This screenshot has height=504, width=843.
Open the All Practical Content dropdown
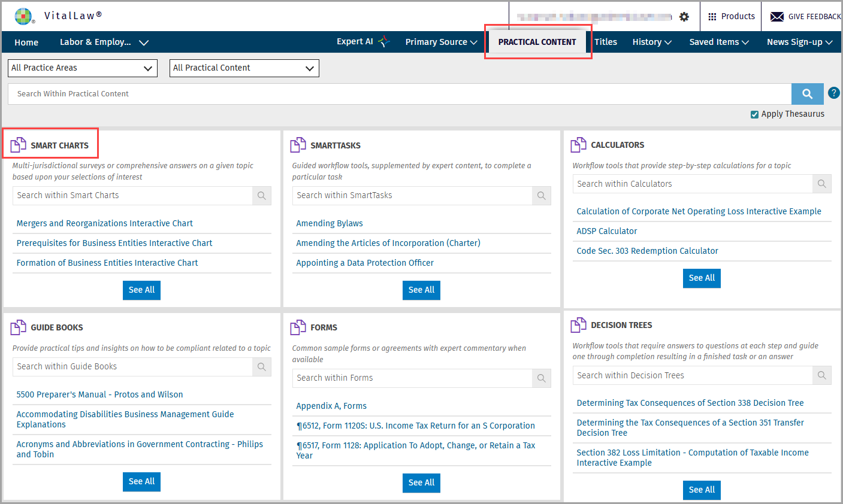coord(244,68)
